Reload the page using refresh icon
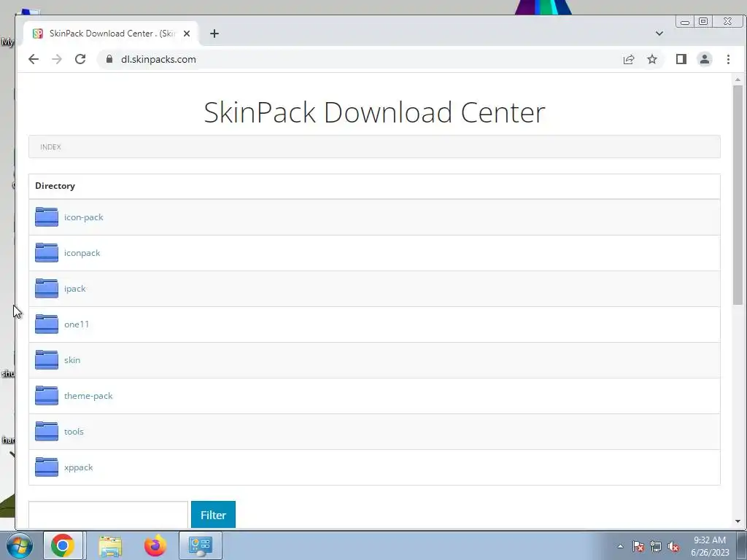 pyautogui.click(x=80, y=59)
